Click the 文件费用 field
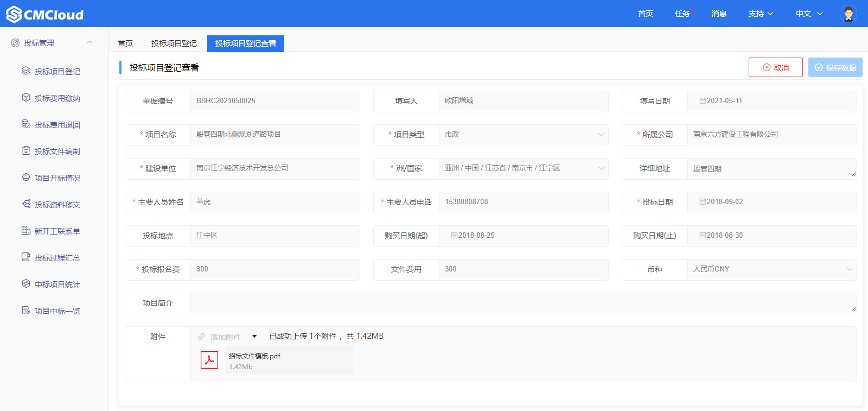 (524, 269)
